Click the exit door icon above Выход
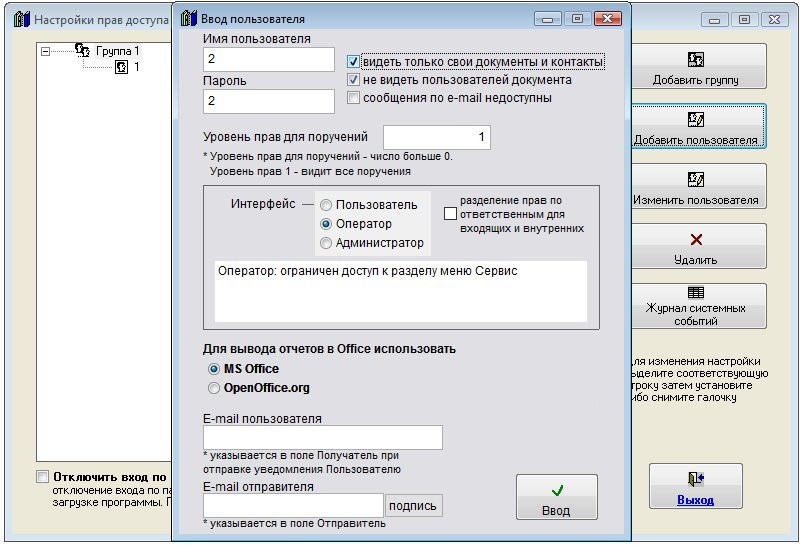 pyautogui.click(x=696, y=478)
